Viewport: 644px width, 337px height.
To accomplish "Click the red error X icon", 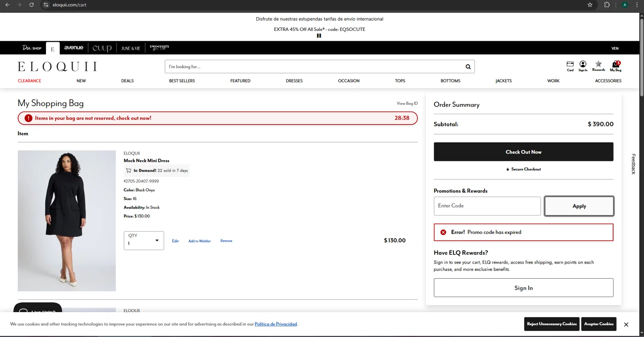I will (444, 232).
